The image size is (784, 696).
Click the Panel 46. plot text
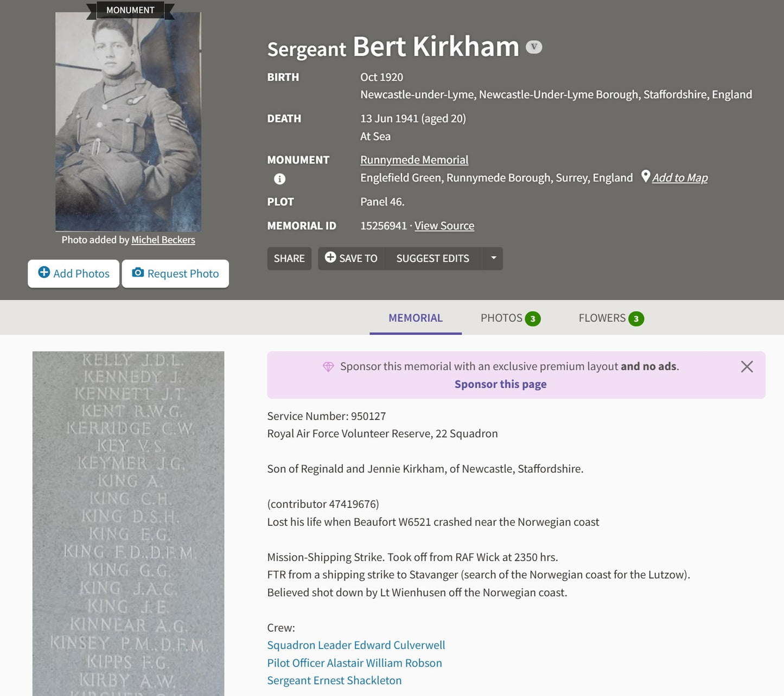pyautogui.click(x=383, y=202)
